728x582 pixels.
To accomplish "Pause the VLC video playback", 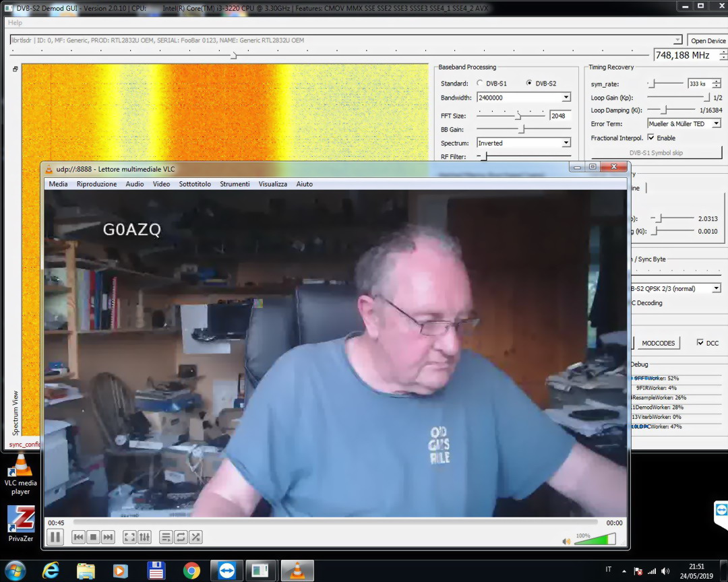I will 55,537.
